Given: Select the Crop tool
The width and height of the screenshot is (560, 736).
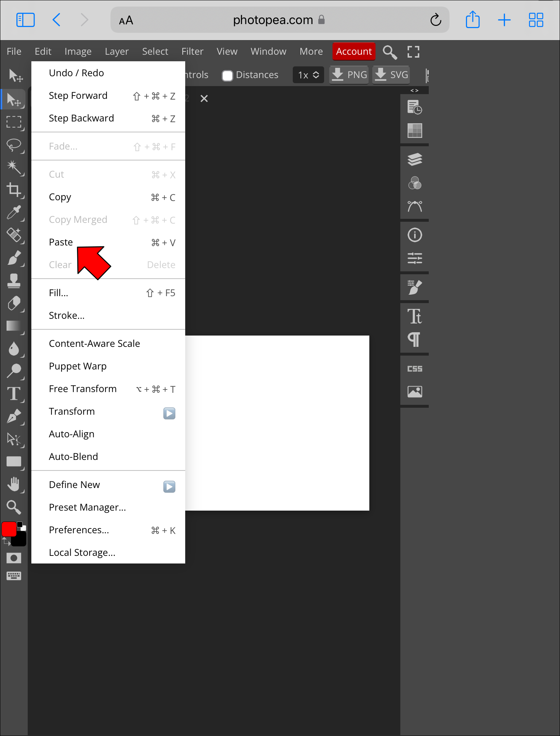Looking at the screenshot, I should pyautogui.click(x=14, y=190).
